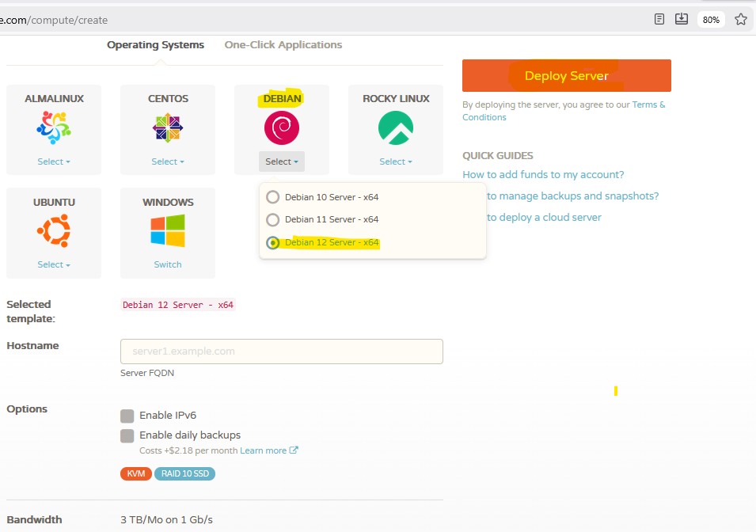Viewport: 756px width, 532px height.
Task: Enable daily backups checkbox
Action: pyautogui.click(x=127, y=435)
